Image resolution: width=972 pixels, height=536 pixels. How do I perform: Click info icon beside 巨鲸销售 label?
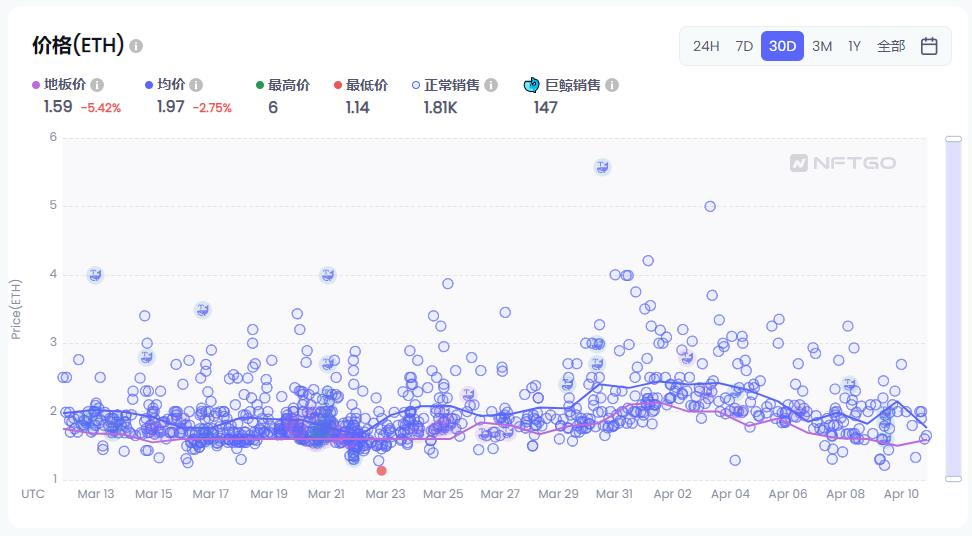point(612,85)
